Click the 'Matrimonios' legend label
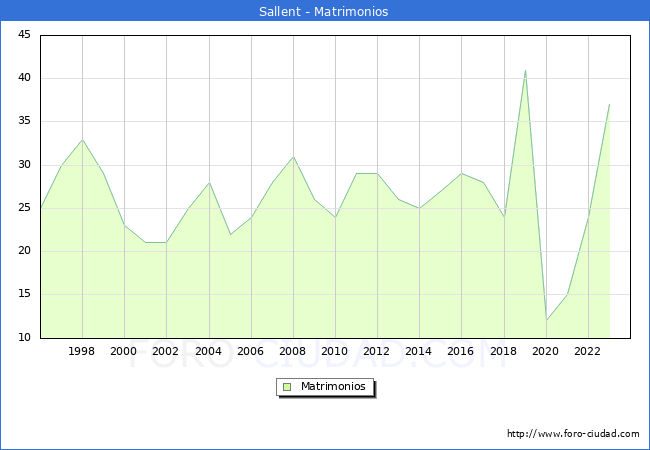This screenshot has width=650, height=450. click(333, 386)
